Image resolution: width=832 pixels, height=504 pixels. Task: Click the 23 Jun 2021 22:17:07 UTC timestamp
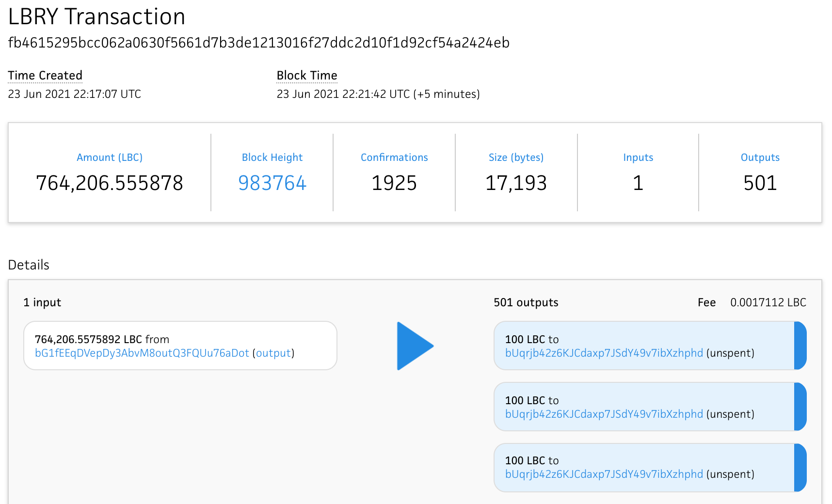75,94
